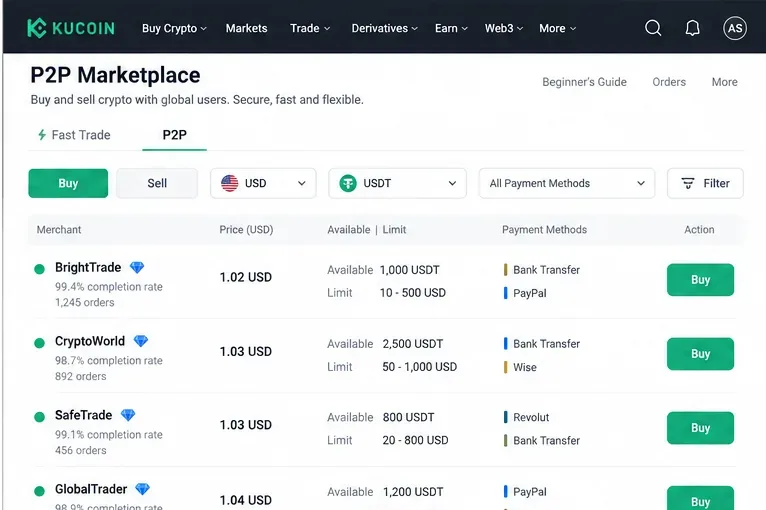The height and width of the screenshot is (510, 766).
Task: Click BrightTrade's diamond verification badge
Action: (x=137, y=267)
